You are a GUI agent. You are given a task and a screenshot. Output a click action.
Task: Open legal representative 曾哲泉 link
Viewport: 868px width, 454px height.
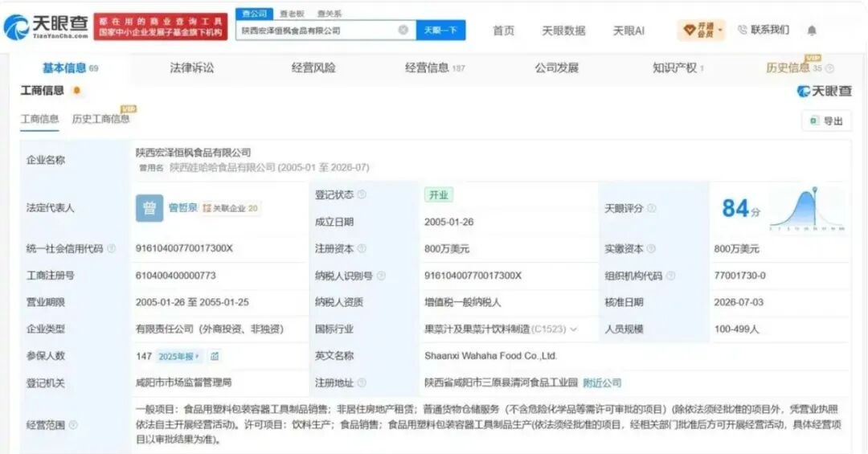point(182,207)
